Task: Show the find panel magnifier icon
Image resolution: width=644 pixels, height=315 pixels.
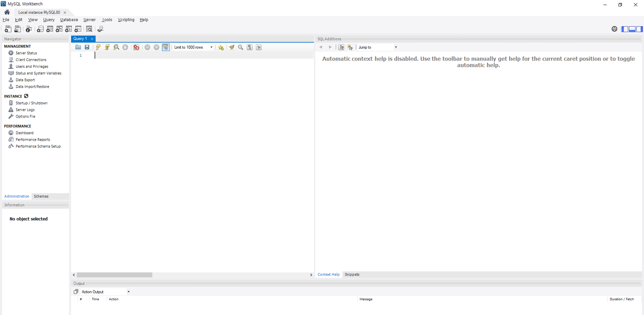Action: [241, 47]
